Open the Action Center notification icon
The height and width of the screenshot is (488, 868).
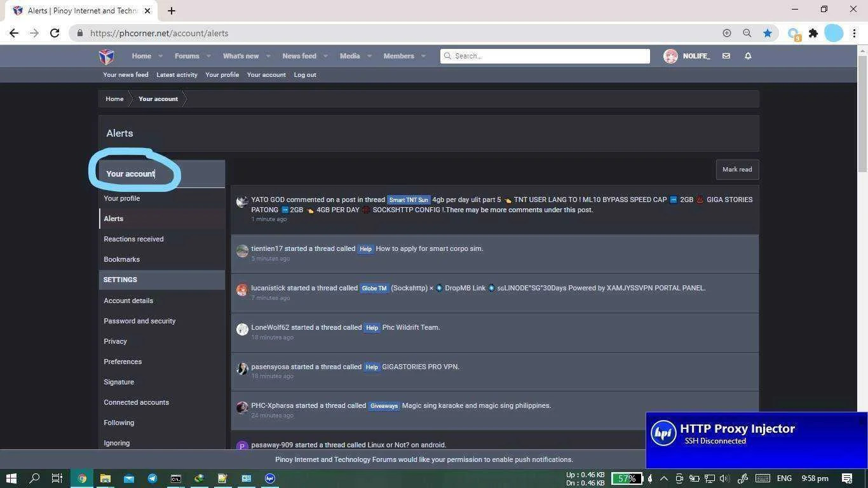click(847, 478)
